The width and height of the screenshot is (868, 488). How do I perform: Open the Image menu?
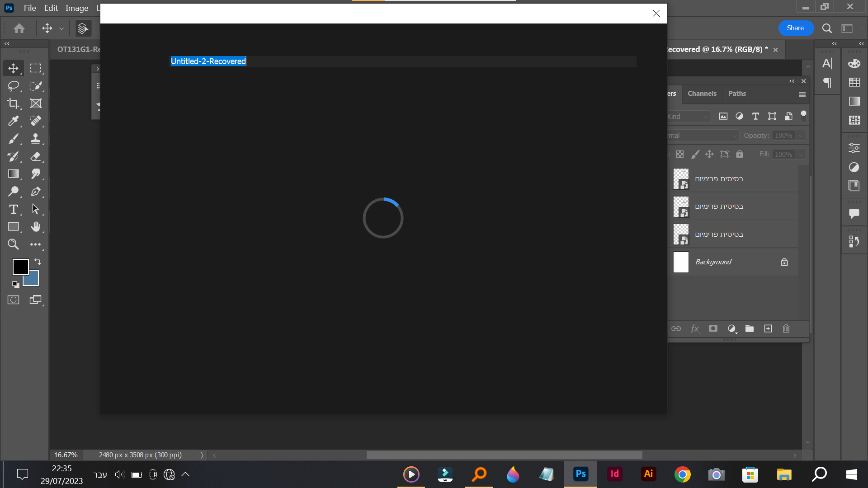[x=77, y=8]
